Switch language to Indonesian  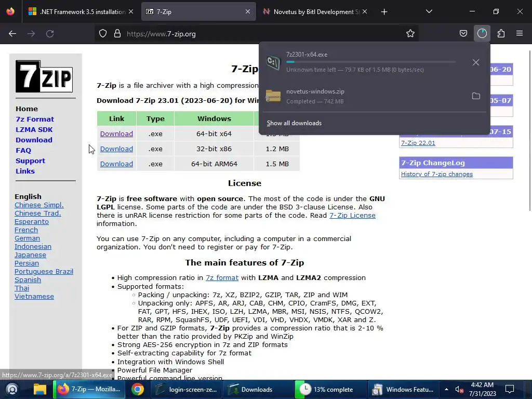tap(33, 247)
